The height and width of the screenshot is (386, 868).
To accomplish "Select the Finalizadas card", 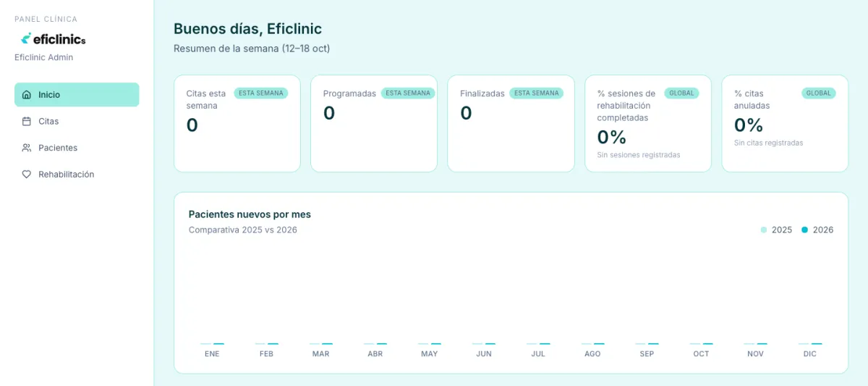I will point(511,124).
